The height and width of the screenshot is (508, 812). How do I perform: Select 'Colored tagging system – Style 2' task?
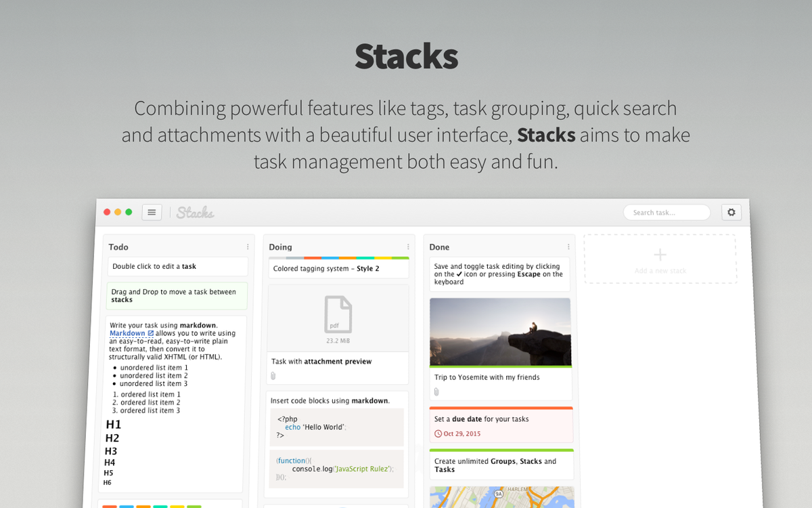[338, 268]
